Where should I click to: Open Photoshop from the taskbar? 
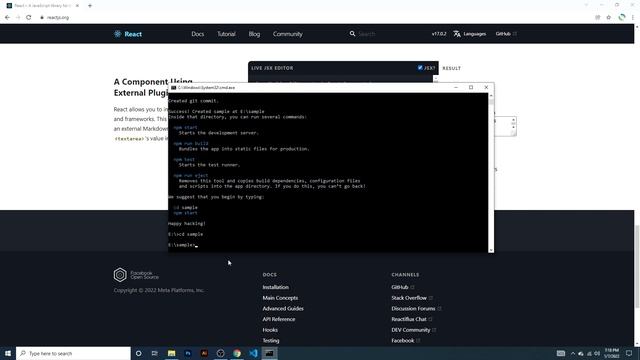pyautogui.click(x=188, y=353)
